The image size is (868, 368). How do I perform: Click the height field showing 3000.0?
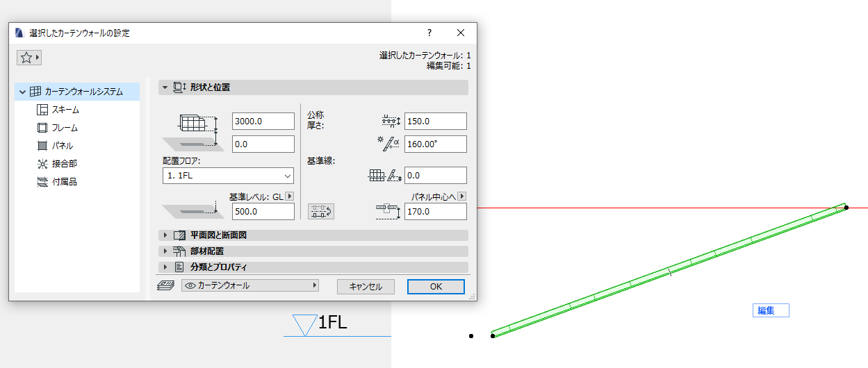(x=263, y=121)
